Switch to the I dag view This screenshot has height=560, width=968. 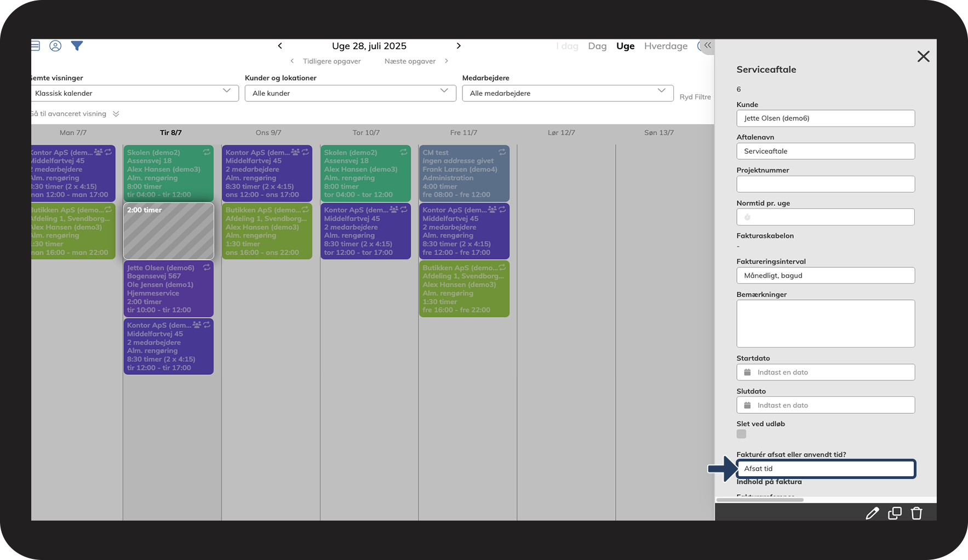click(x=568, y=46)
